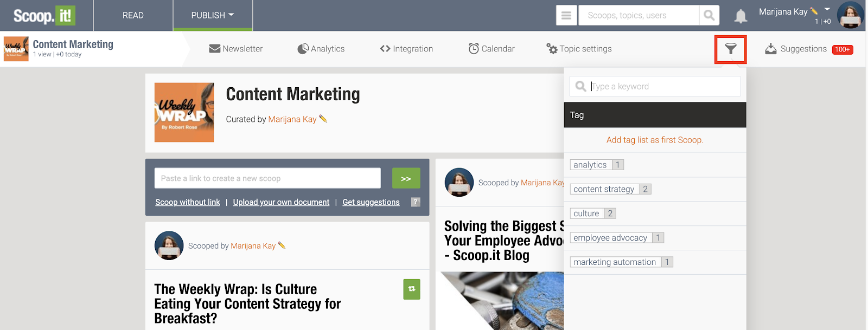Click the green >> submit button
This screenshot has width=868, height=330.
pos(406,178)
